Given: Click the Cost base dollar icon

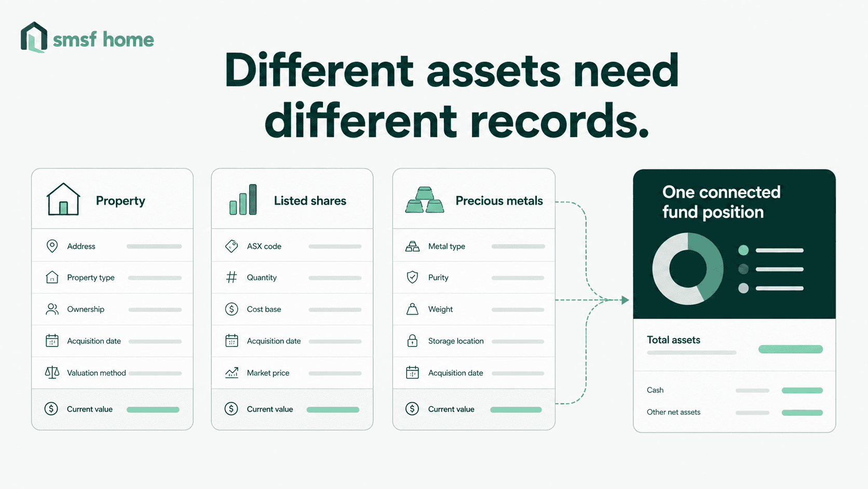Looking at the screenshot, I should (232, 309).
